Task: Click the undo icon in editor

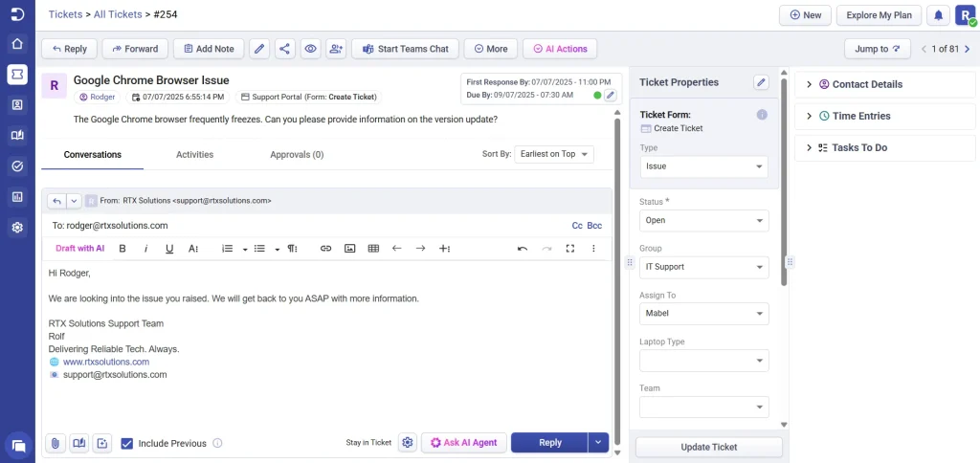Action: pos(523,248)
